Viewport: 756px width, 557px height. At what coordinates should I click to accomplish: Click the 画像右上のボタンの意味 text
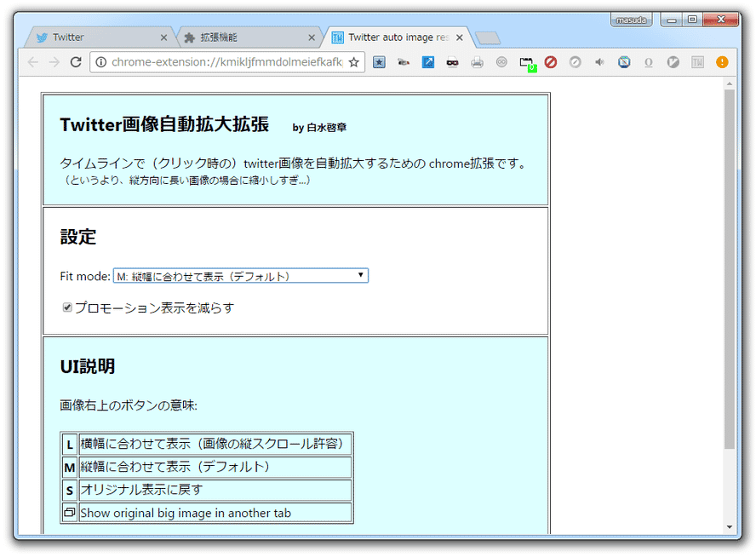coord(129,405)
